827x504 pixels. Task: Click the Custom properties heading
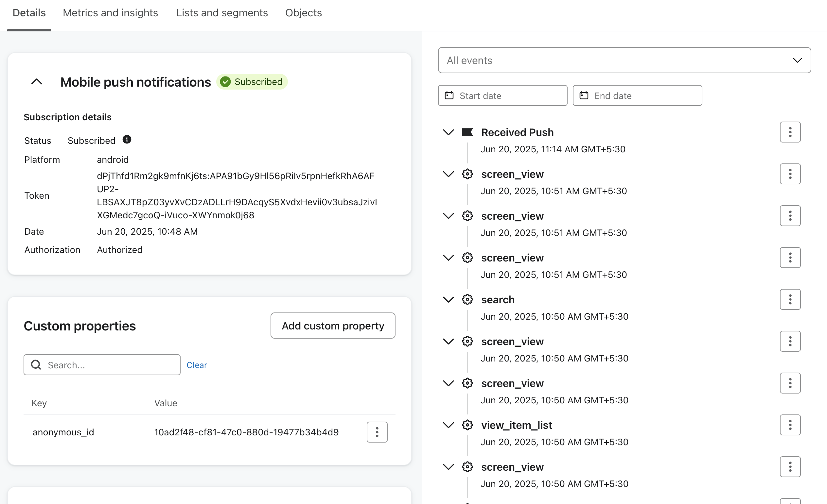point(80,326)
